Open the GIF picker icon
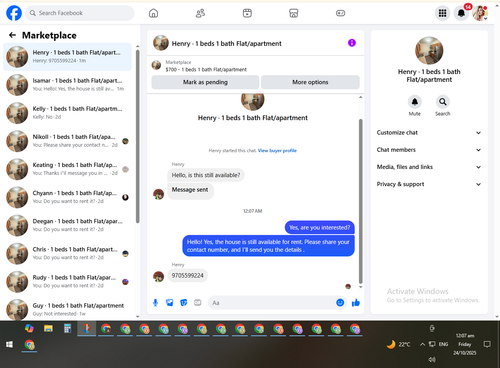This screenshot has width=500, height=368. click(198, 303)
